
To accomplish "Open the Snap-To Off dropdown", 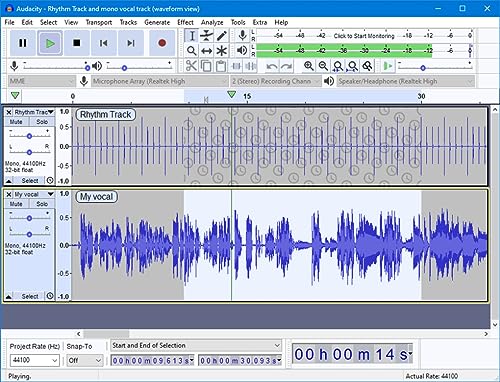I will (x=85, y=360).
